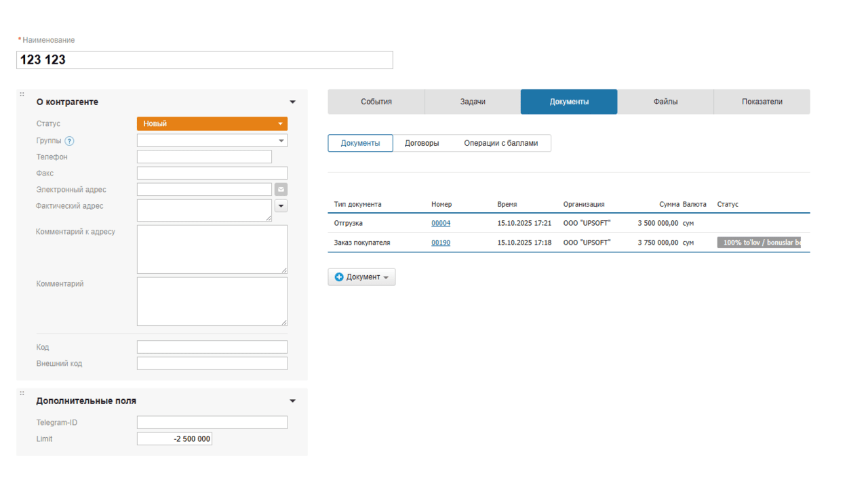Switch to the События tab
The width and height of the screenshot is (868, 488).
point(376,102)
